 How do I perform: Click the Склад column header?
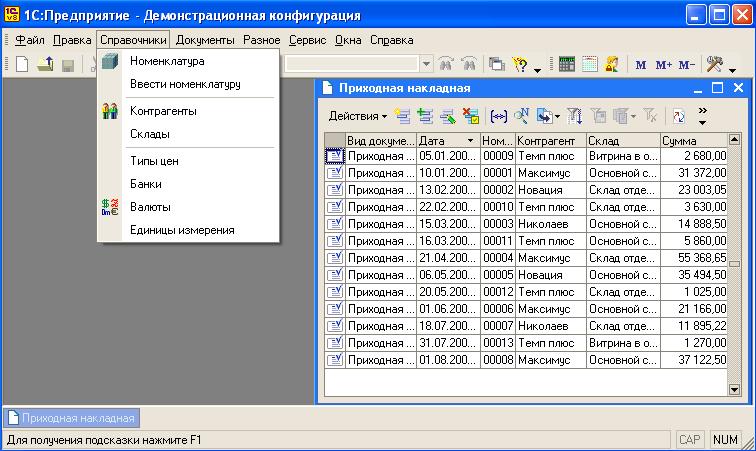point(623,140)
